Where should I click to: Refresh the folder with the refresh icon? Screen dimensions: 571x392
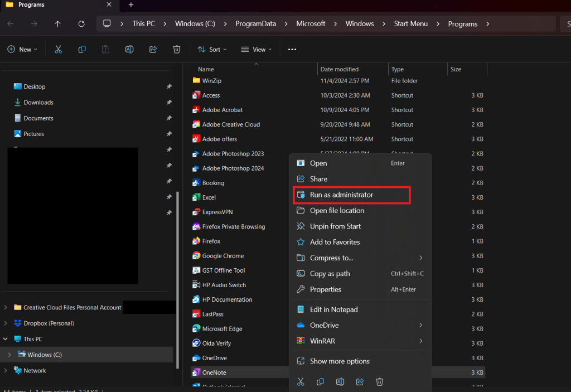[81, 23]
